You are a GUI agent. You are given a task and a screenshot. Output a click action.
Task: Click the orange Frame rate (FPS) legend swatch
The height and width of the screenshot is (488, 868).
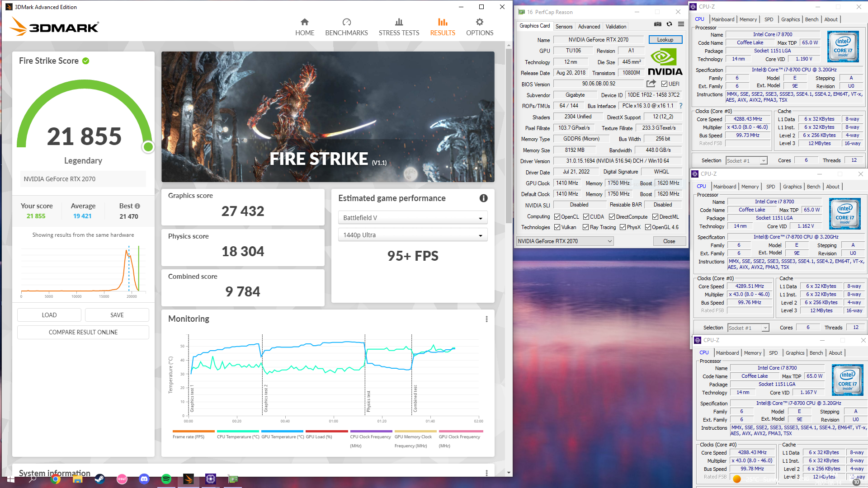coord(193,431)
